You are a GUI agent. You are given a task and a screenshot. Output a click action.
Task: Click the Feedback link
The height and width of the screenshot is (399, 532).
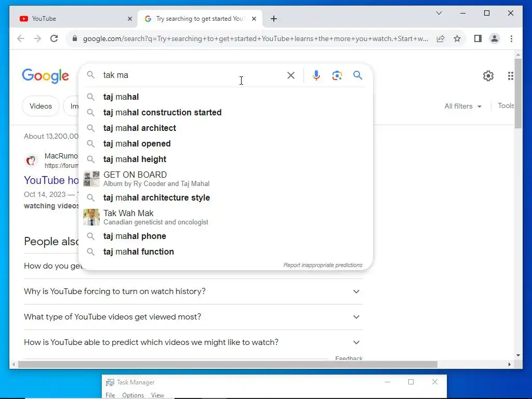click(349, 358)
